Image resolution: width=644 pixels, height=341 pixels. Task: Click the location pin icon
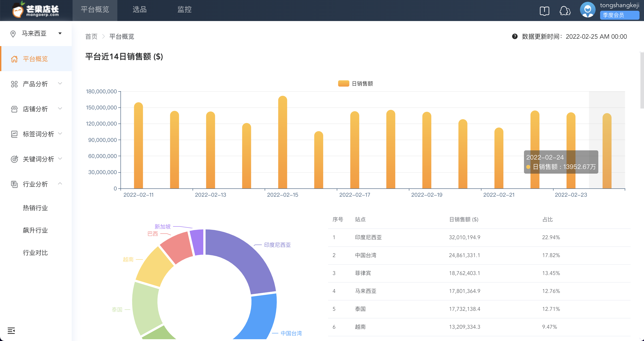(13, 34)
